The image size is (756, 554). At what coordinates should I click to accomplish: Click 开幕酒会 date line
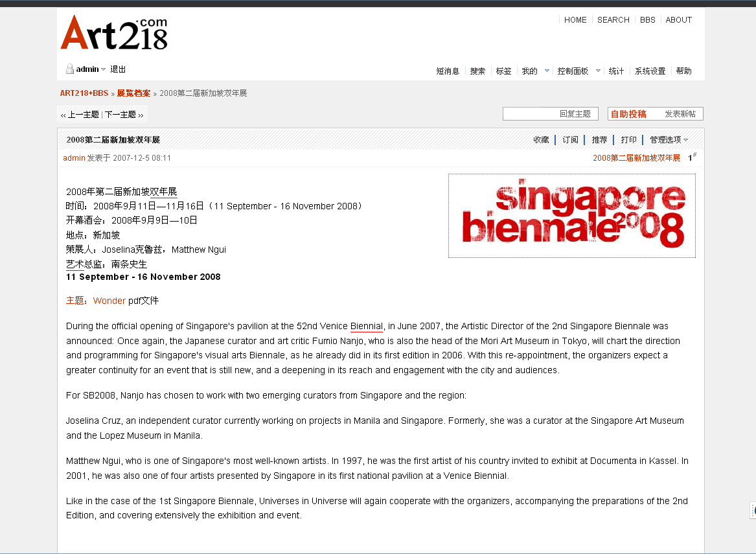(x=132, y=220)
